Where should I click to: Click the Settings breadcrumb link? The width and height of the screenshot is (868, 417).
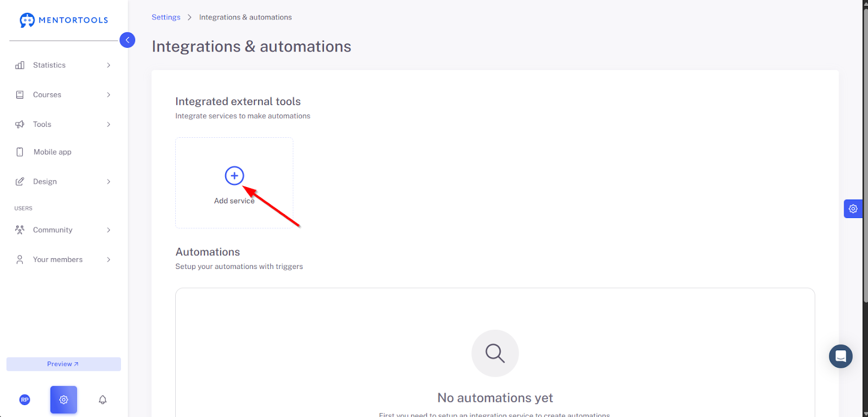pyautogui.click(x=166, y=17)
